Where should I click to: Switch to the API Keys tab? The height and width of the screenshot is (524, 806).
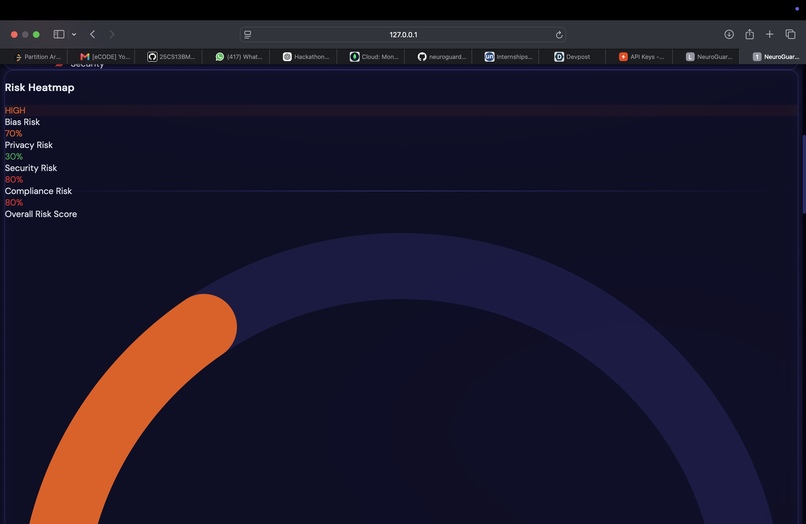639,57
